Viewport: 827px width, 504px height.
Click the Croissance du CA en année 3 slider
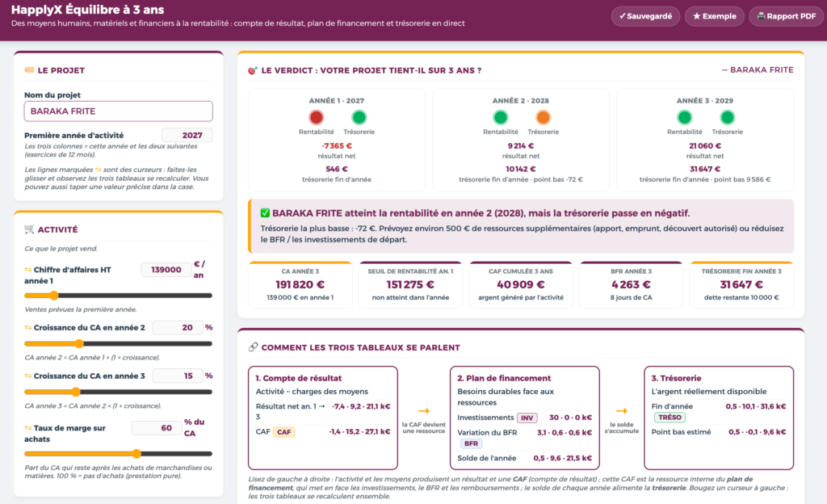(118, 392)
